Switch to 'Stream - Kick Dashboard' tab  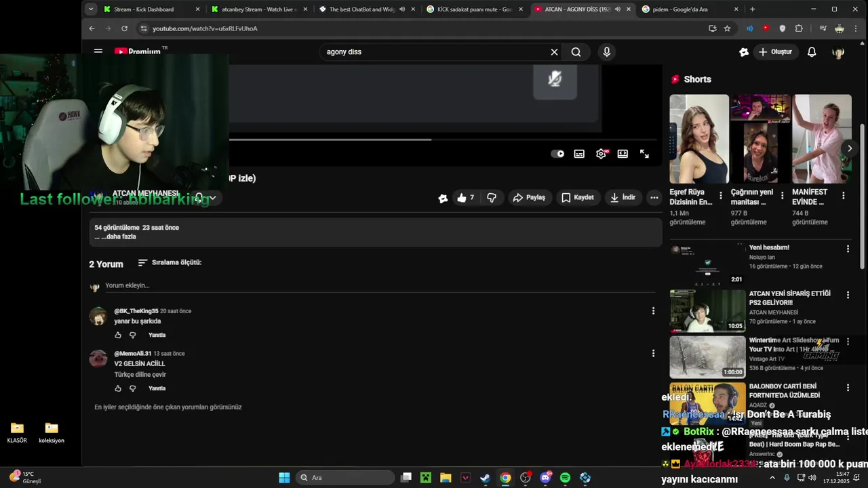point(152,9)
